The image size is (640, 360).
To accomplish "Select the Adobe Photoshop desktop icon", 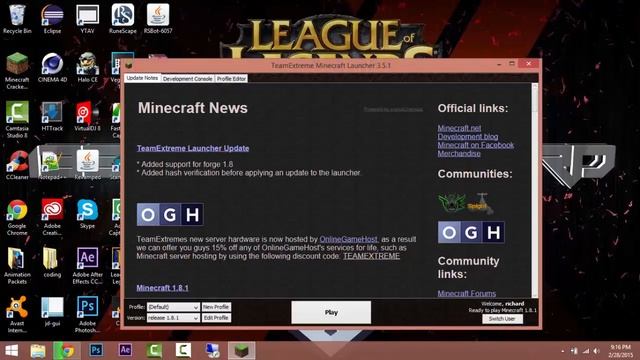I will pos(87,315).
